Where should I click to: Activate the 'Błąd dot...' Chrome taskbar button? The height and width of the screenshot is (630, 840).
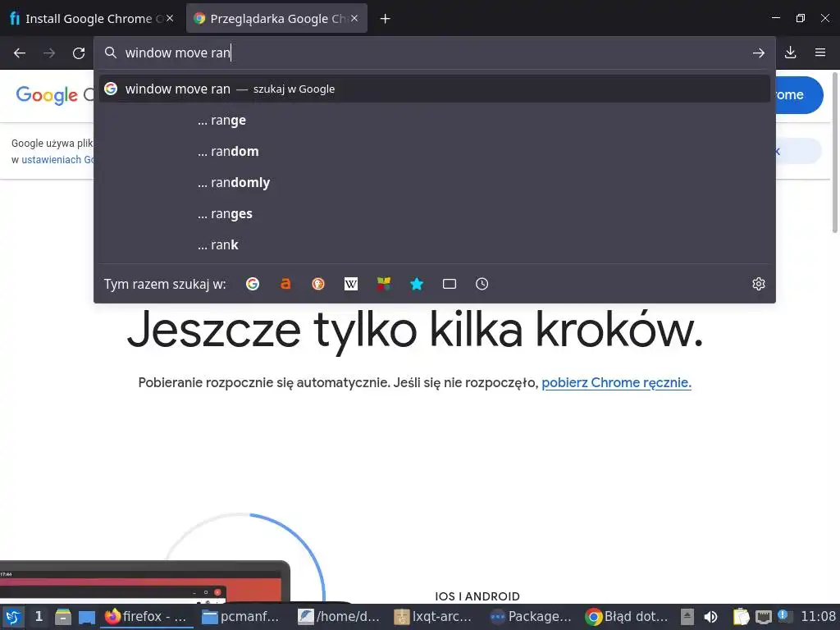627,617
